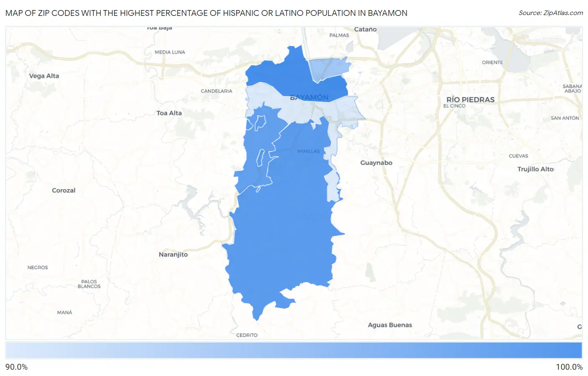Click the Cedrito label
This screenshot has width=588, height=376.
[x=247, y=335]
